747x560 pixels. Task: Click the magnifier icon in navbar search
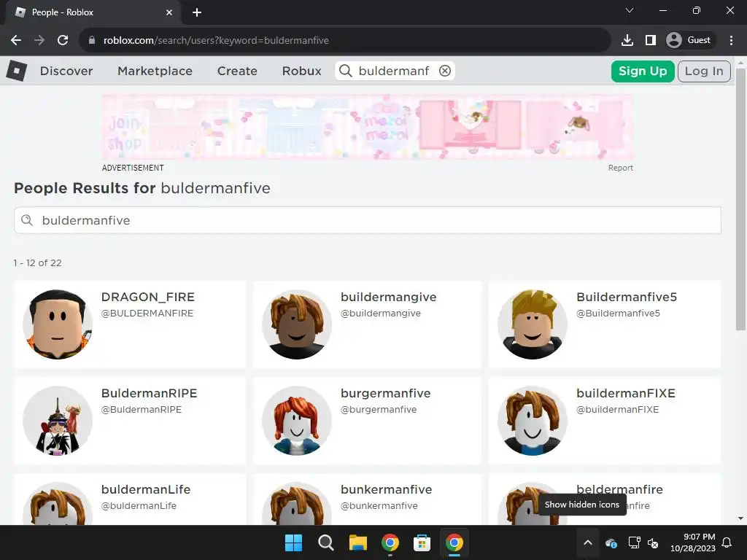pyautogui.click(x=346, y=71)
